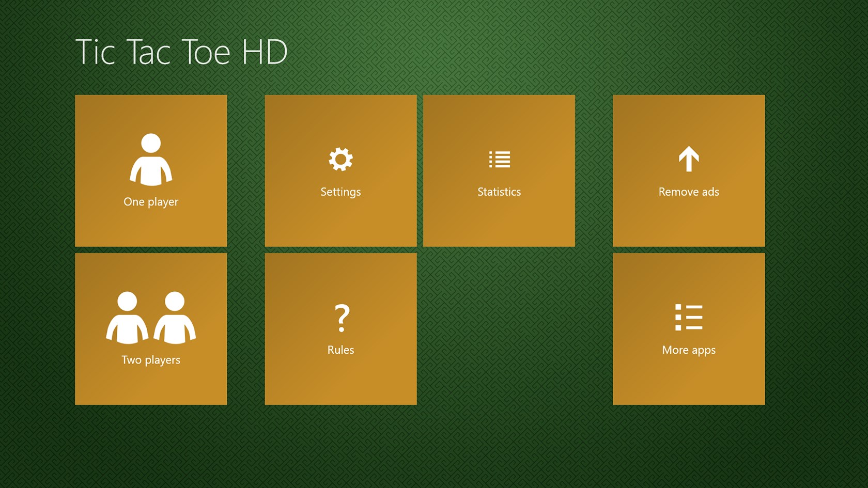Image resolution: width=868 pixels, height=488 pixels.
Task: Click the single person One player icon
Action: tap(151, 160)
